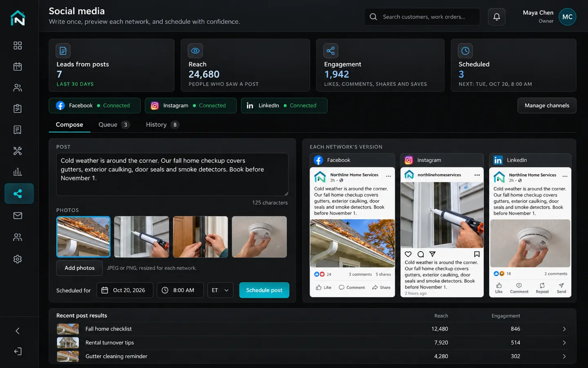Screen dimensions: 588x368
Task: Click Like in LinkedIn preview
Action: click(x=499, y=288)
